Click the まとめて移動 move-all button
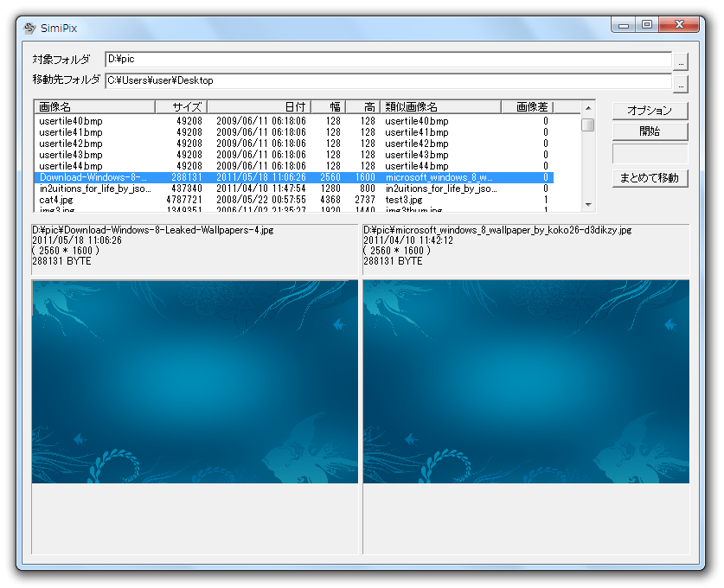 click(x=650, y=178)
